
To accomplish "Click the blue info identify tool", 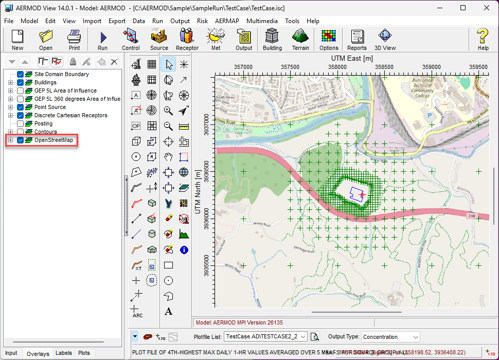I will click(x=184, y=249).
